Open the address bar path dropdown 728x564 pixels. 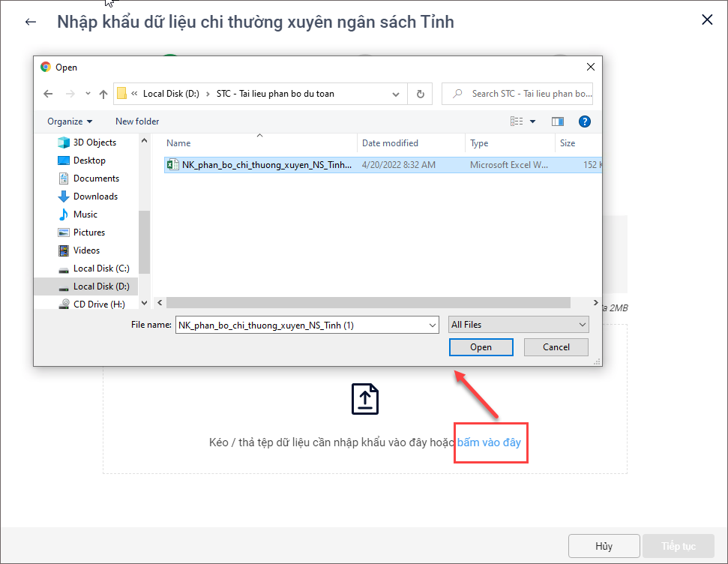(x=396, y=94)
